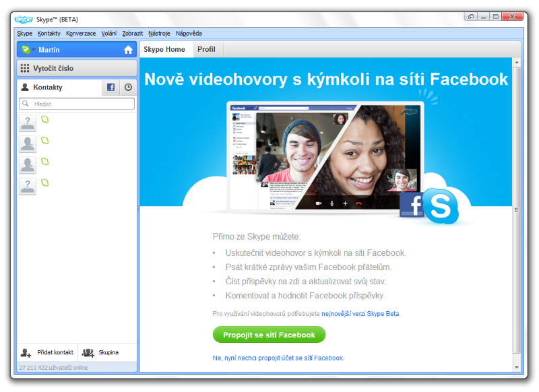The width and height of the screenshot is (539, 392).
Task: Open the nejnovější verzi Skype Beta link
Action: pos(360,314)
